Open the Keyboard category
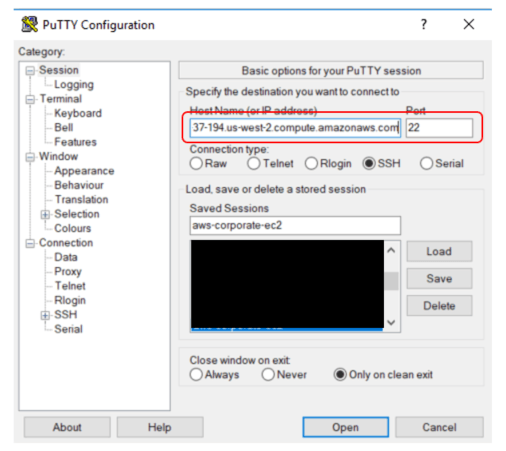This screenshot has height=451, width=506. tap(78, 113)
